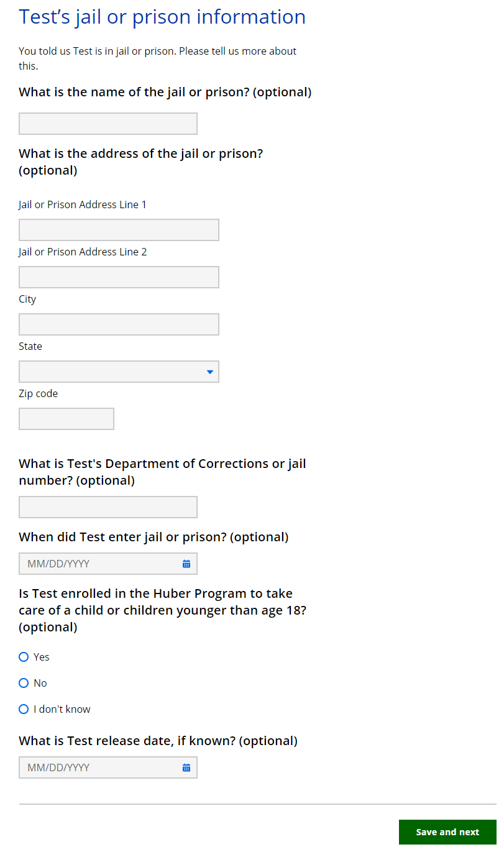This screenshot has width=504, height=852.
Task: Click the page heading about jail information
Action: (x=162, y=17)
